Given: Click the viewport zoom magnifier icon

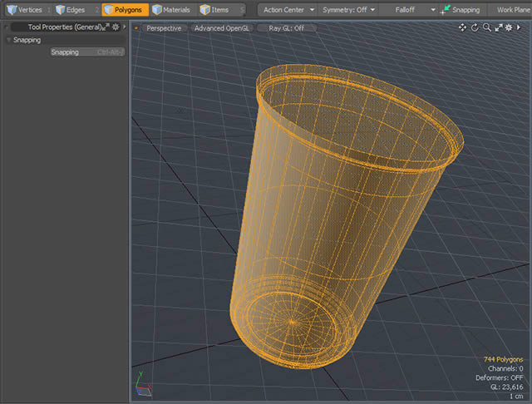Looking at the screenshot, I should (487, 27).
